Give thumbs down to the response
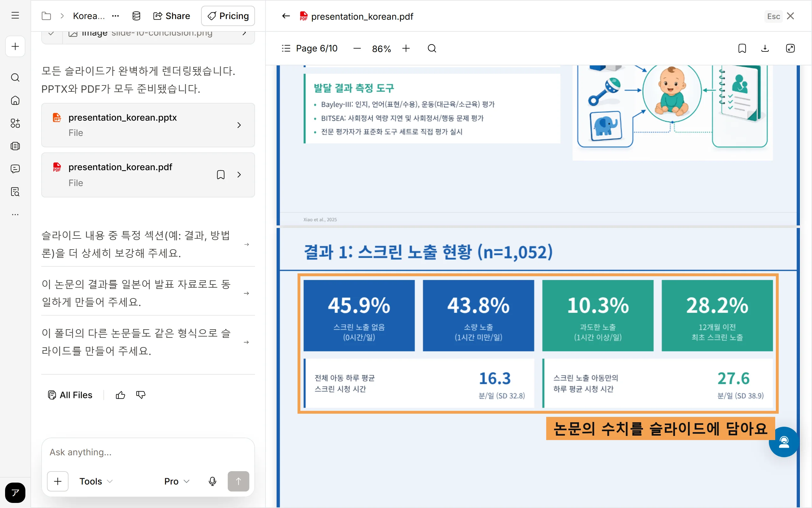 coord(141,395)
